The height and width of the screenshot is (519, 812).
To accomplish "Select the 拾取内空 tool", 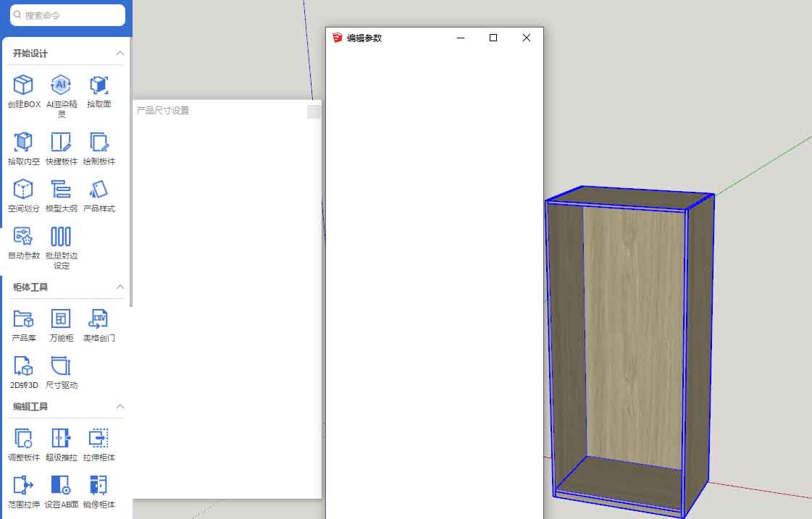I will (24, 142).
